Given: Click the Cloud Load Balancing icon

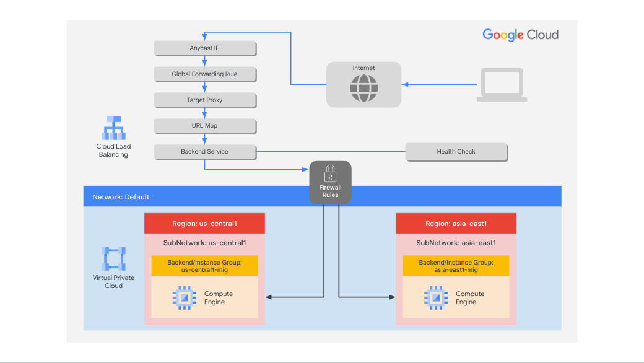Looking at the screenshot, I should click(114, 128).
